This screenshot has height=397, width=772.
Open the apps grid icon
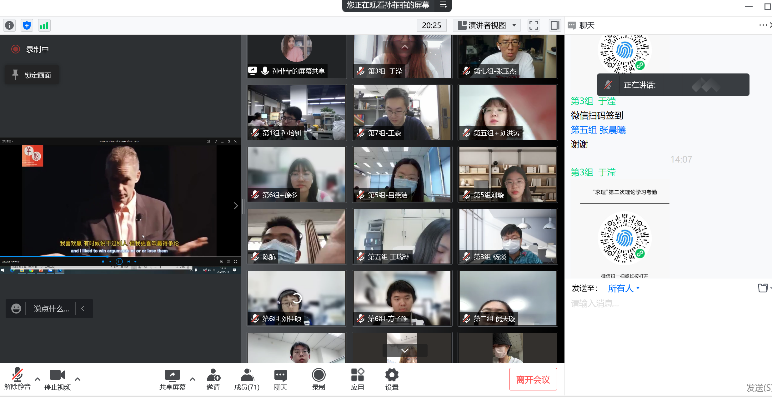point(357,379)
